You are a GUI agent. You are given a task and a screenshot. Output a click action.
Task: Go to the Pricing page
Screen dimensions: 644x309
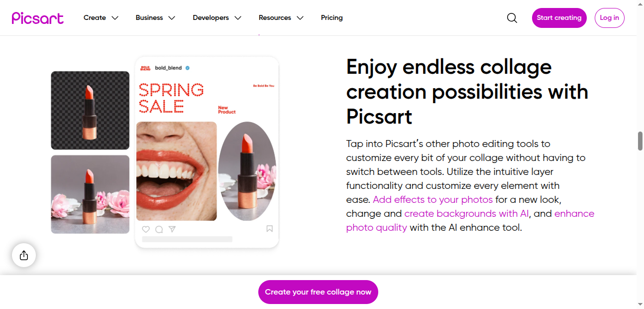coord(332,18)
